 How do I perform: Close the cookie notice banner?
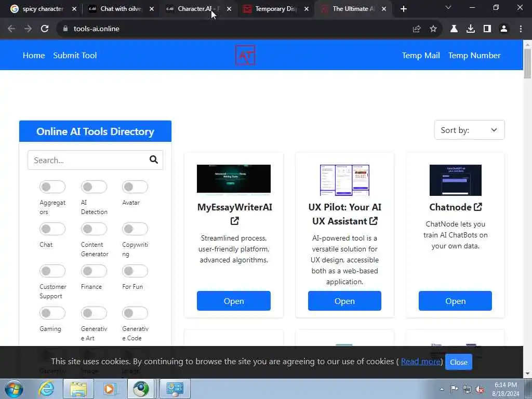(458, 362)
